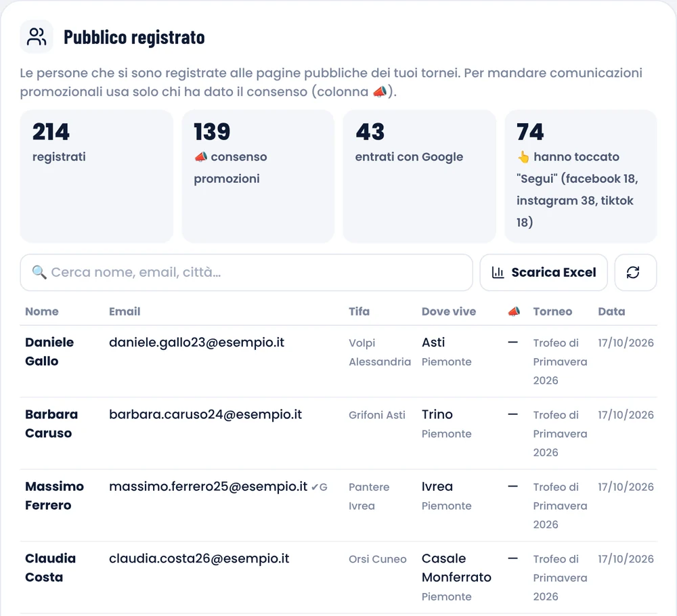Click the Ivrea Piemonte location cell

pyautogui.click(x=446, y=496)
